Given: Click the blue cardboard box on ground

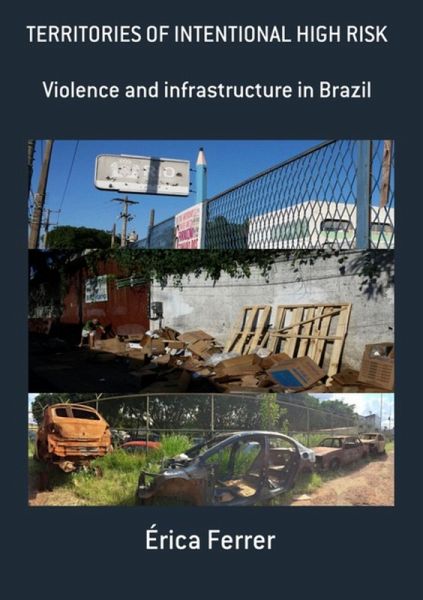Looking at the screenshot, I should point(295,372).
